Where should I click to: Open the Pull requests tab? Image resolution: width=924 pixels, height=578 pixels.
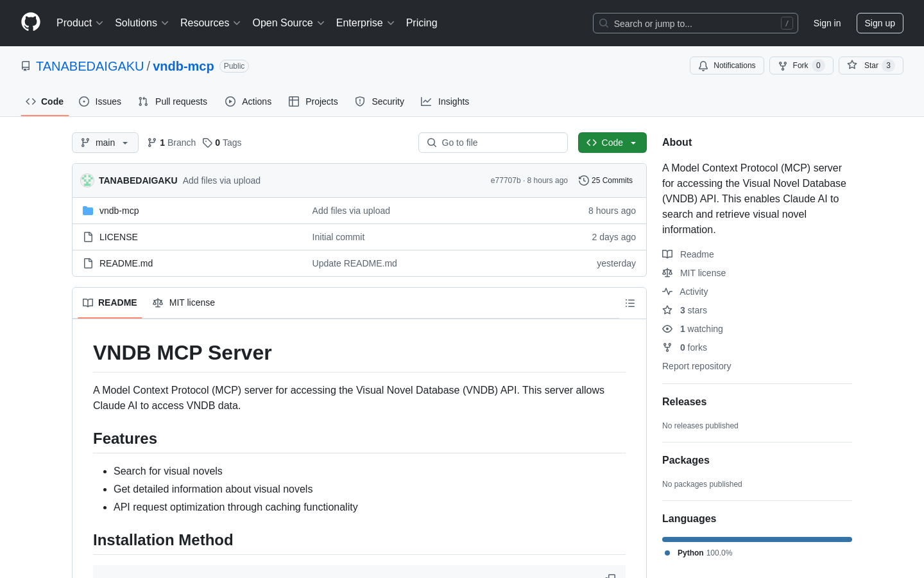click(x=173, y=101)
